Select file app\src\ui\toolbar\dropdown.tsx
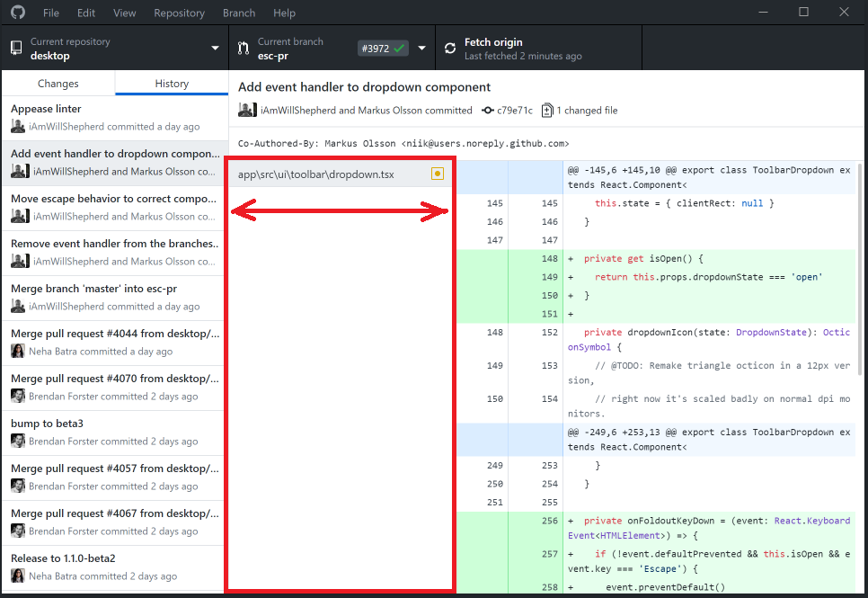The width and height of the screenshot is (868, 598). coord(340,174)
